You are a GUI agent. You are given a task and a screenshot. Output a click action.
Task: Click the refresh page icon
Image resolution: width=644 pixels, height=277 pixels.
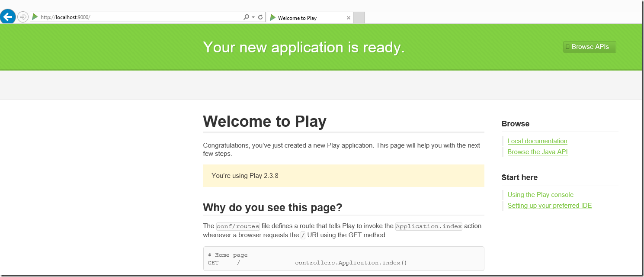point(260,17)
